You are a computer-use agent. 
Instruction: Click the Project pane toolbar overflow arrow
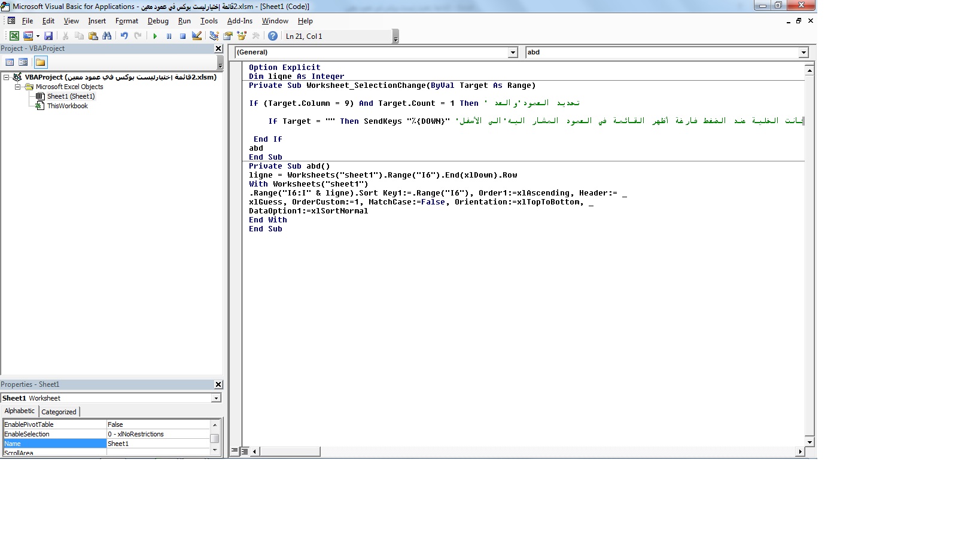point(220,62)
